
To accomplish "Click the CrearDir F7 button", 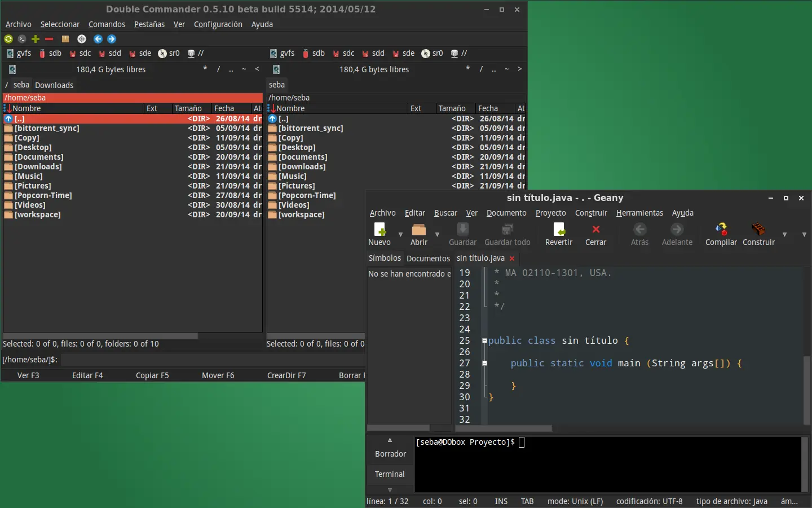I will (286, 375).
